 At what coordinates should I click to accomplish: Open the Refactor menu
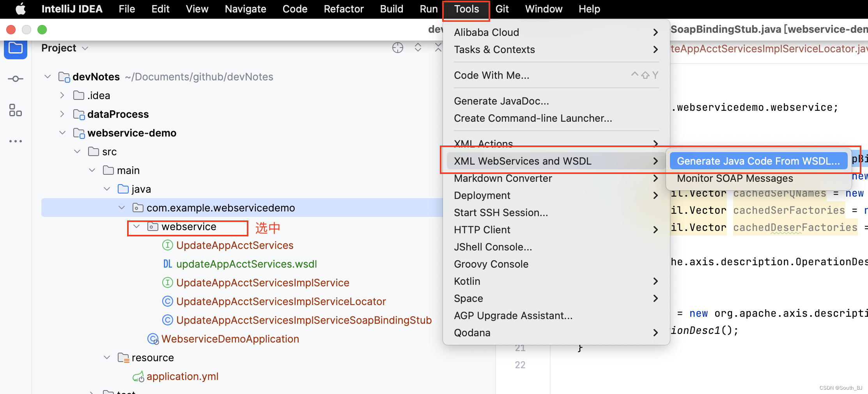[x=343, y=9]
